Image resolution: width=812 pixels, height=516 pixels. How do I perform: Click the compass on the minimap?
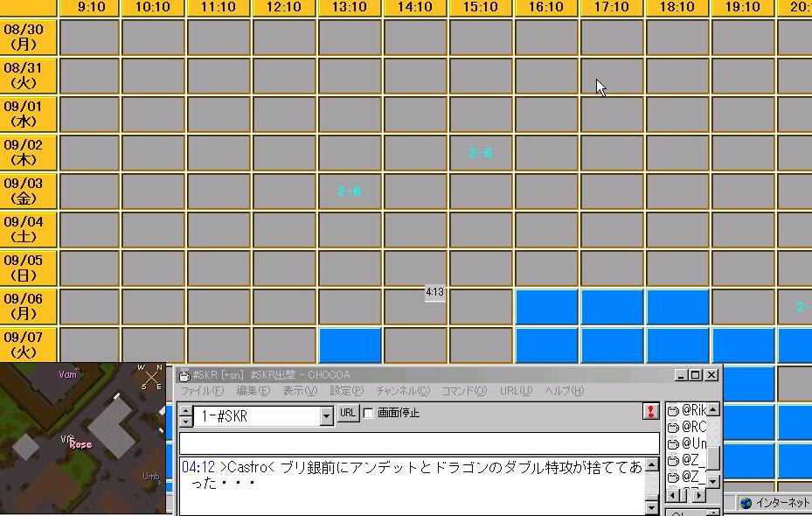coord(151,377)
